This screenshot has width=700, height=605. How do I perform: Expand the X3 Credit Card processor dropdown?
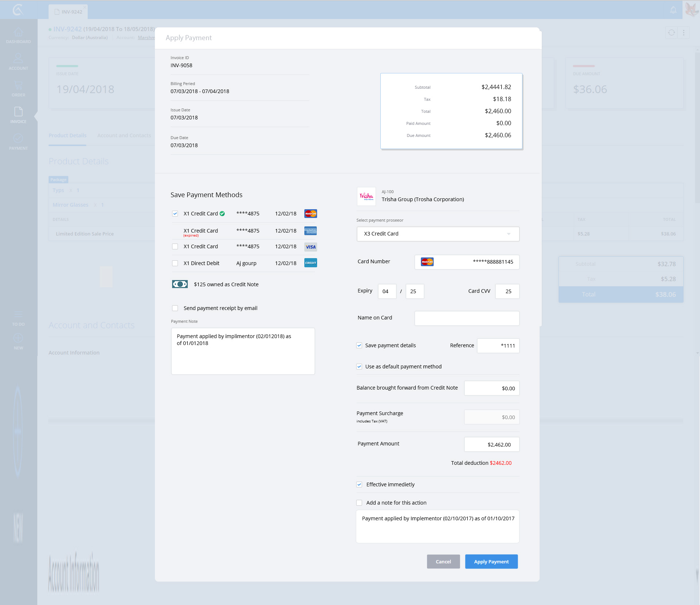point(438,234)
